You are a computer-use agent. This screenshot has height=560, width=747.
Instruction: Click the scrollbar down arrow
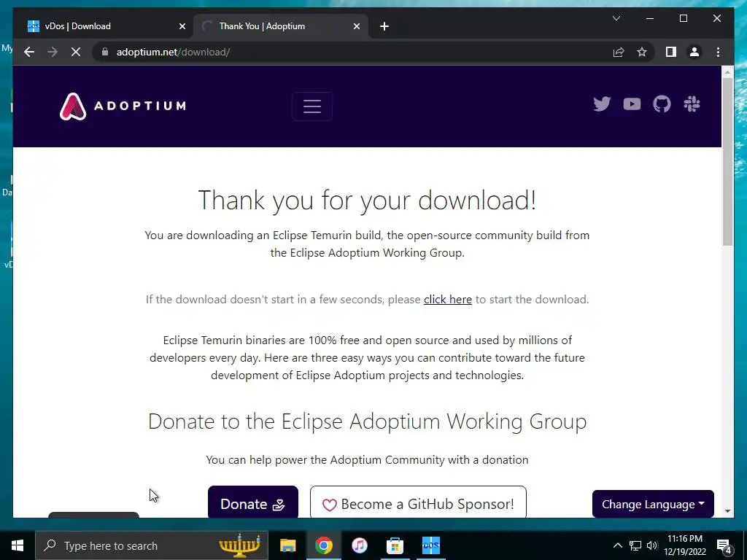727,511
